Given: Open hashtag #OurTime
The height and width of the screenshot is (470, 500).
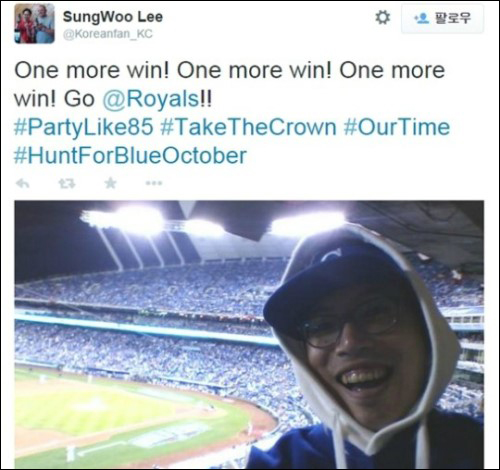Looking at the screenshot, I should [397, 127].
